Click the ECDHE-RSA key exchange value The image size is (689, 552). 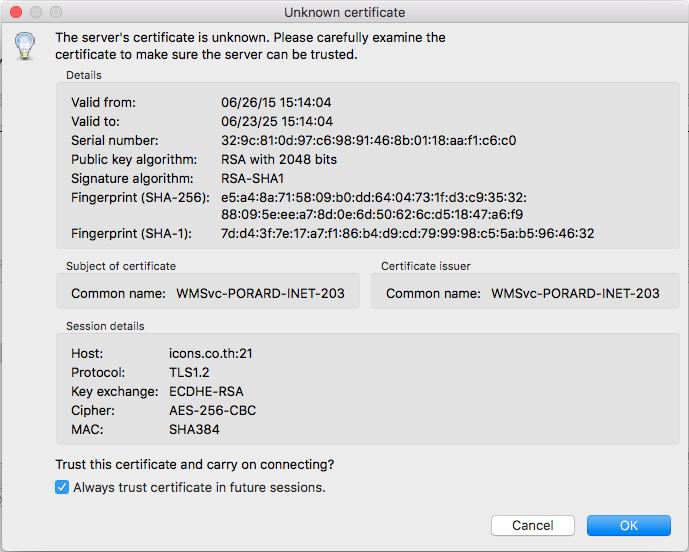206,391
